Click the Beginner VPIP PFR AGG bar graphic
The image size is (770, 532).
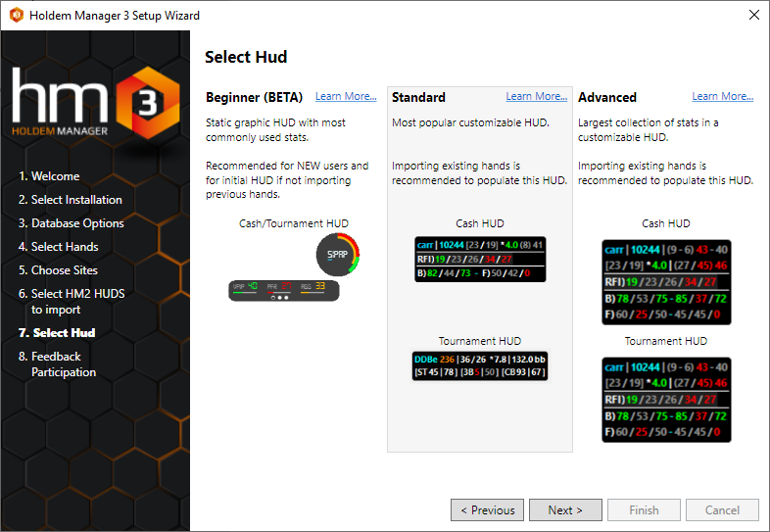click(284, 291)
